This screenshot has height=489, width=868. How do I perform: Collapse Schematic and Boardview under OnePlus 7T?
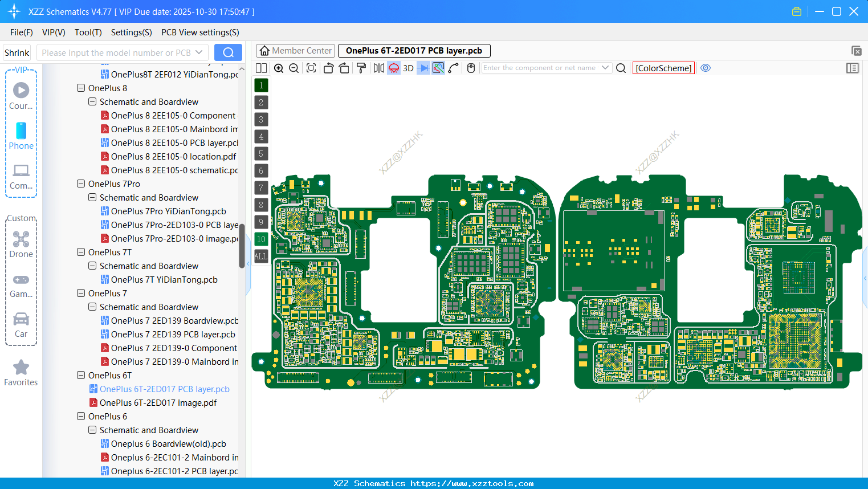(x=92, y=266)
